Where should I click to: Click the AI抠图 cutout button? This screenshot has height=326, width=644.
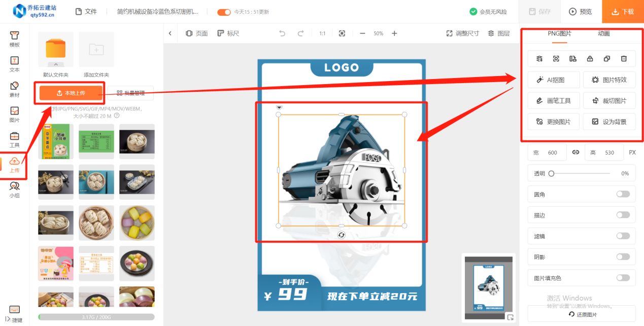coord(553,80)
